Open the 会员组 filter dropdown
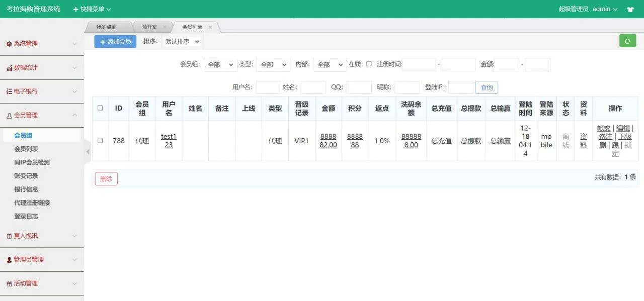Image resolution: width=644 pixels, height=301 pixels. tap(220, 65)
